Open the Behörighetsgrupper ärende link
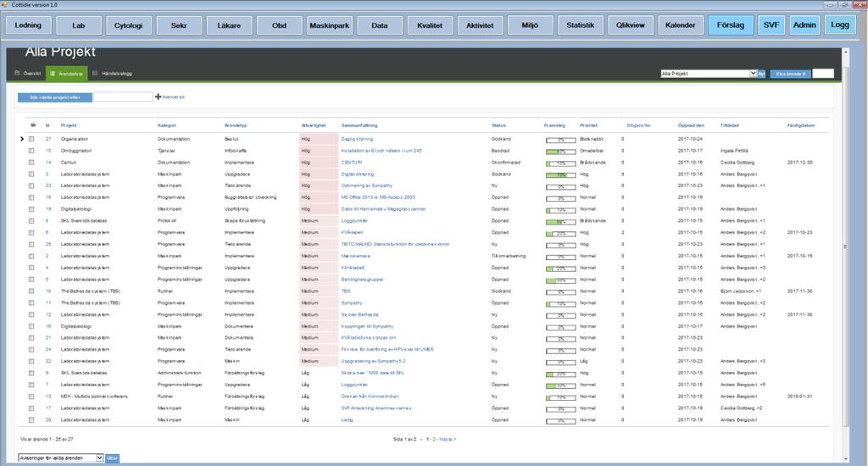868x466 pixels. click(362, 280)
